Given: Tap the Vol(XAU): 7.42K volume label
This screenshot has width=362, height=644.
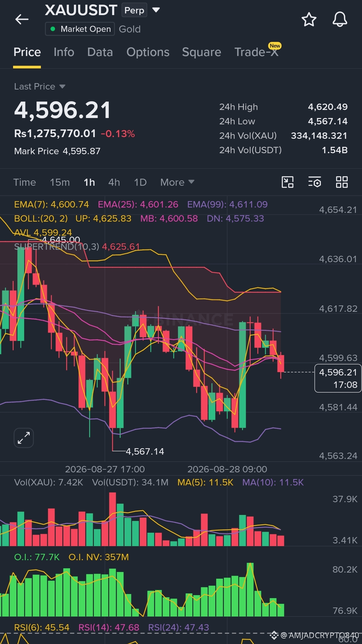Looking at the screenshot, I should click(x=49, y=482).
